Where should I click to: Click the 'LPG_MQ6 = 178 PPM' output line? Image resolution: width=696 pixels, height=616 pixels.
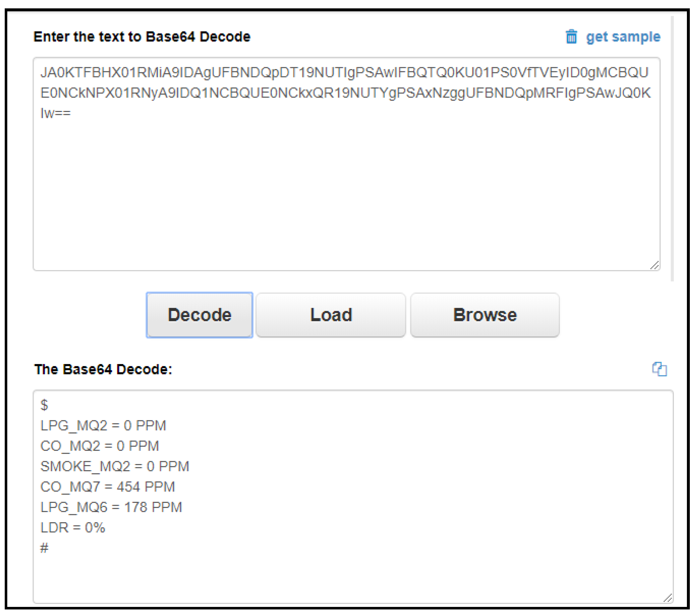[x=111, y=507]
